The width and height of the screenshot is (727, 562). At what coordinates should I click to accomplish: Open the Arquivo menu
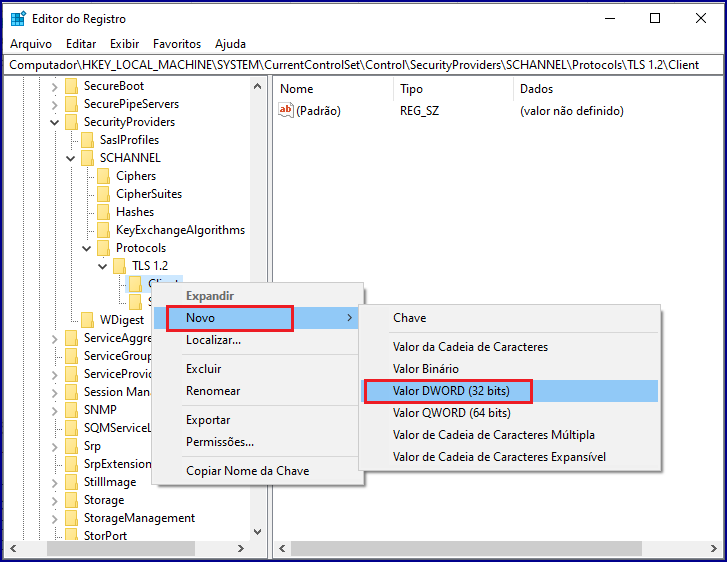coord(31,44)
